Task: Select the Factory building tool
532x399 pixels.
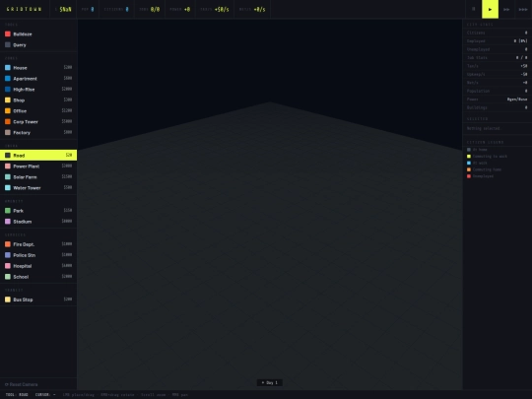Action: click(38, 133)
